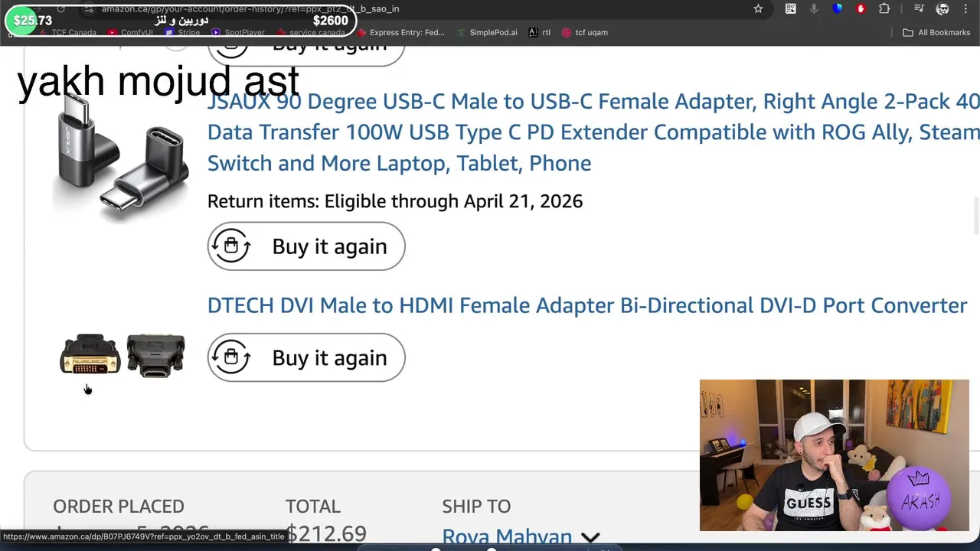
Task: Open the JSAUX 90 Degree USB-C adapter title link
Action: click(x=593, y=132)
